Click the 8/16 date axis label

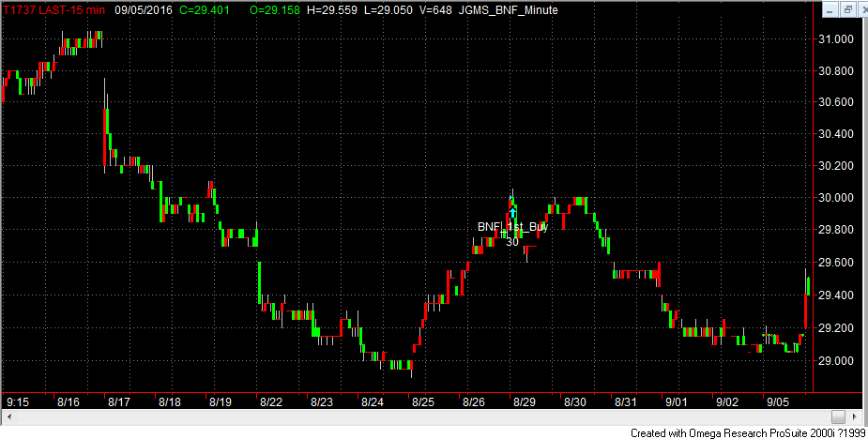tap(69, 401)
